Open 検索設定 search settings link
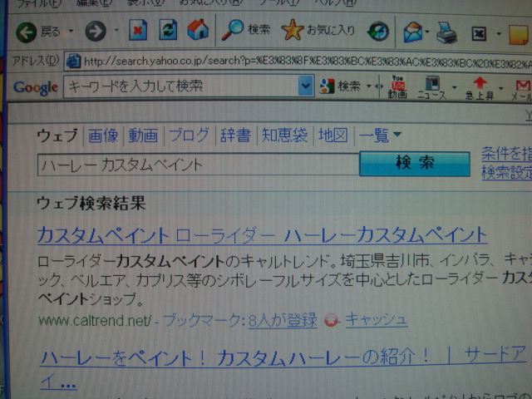This screenshot has width=532, height=399. [506, 172]
